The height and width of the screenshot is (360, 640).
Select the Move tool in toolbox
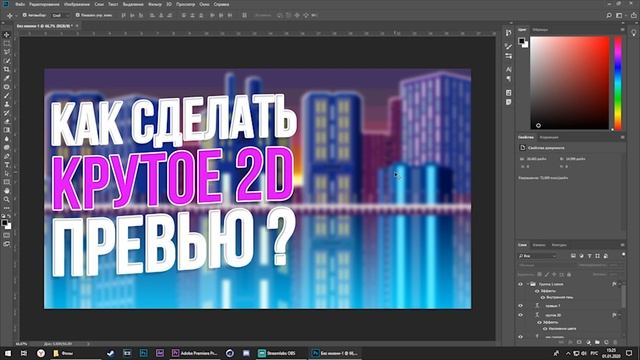tap(7, 35)
